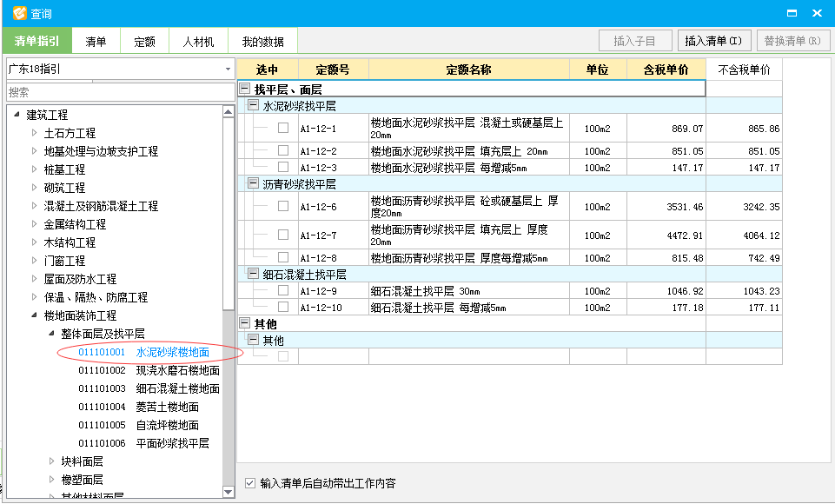Check the box for A1-12-8
Screen dimensions: 835x504
[283, 257]
